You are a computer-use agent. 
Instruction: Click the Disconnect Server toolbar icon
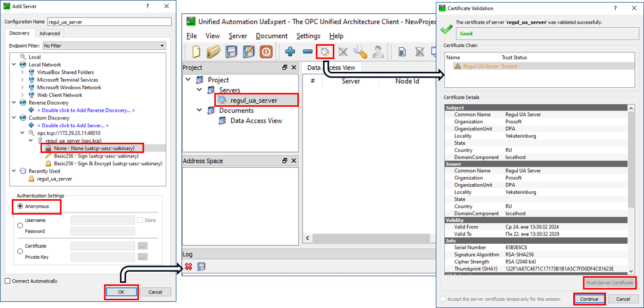coord(343,52)
